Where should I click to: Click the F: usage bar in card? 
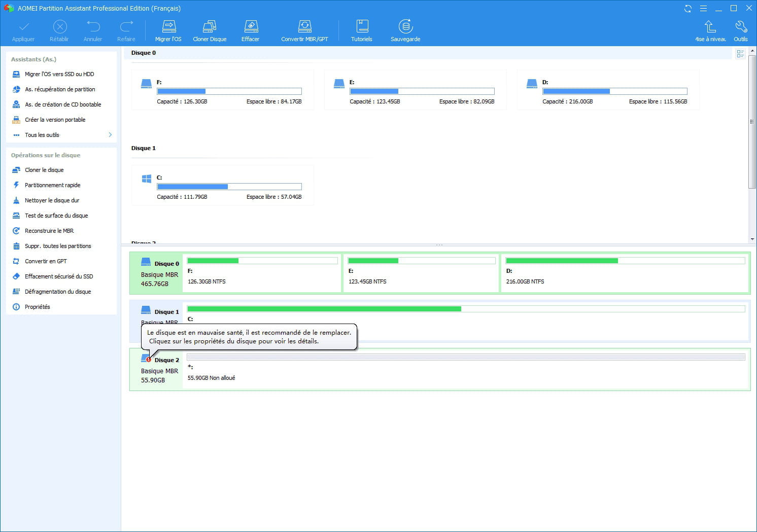(229, 91)
